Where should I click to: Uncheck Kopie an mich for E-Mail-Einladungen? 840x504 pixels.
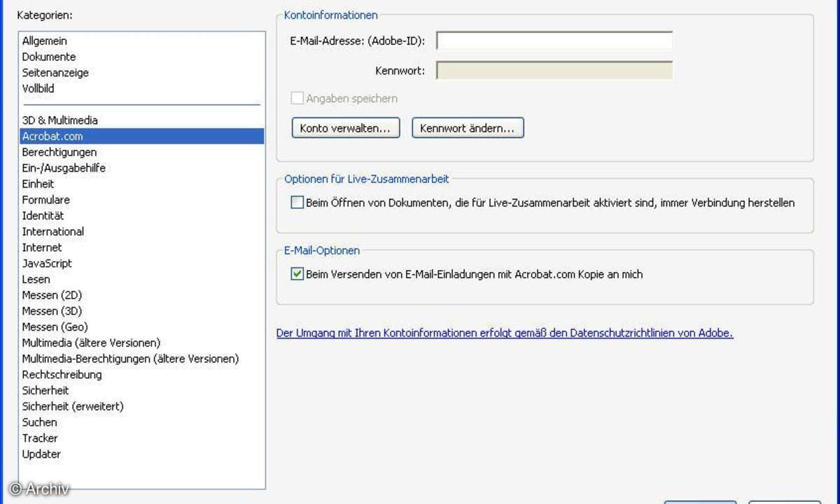click(x=297, y=274)
